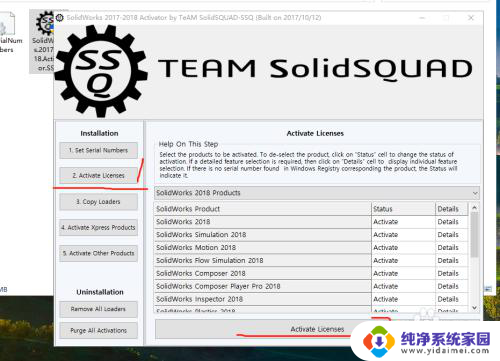Select step 2 Activate Licenses in the sidebar
500x361 pixels.
click(x=98, y=175)
